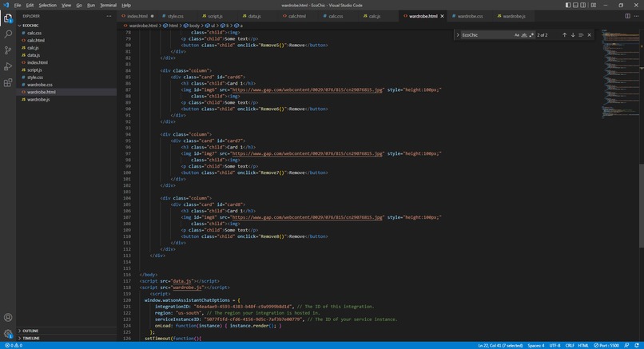Viewport: 644px width, 349px height.
Task: Click the ul breadcrumb segment
Action: pyautogui.click(x=210, y=26)
